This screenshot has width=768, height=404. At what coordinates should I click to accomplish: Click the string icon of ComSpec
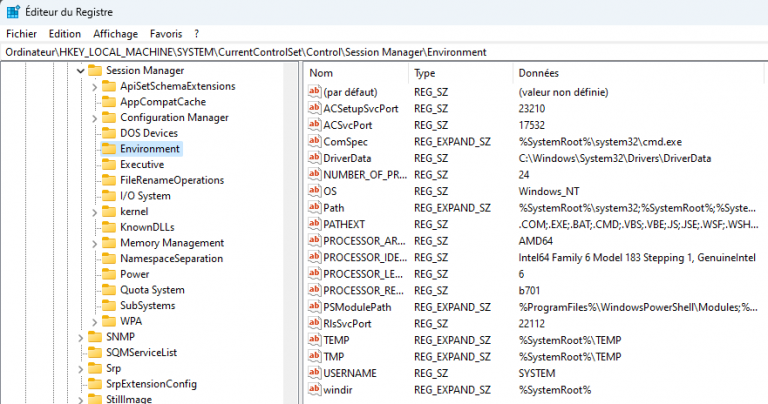click(x=314, y=142)
